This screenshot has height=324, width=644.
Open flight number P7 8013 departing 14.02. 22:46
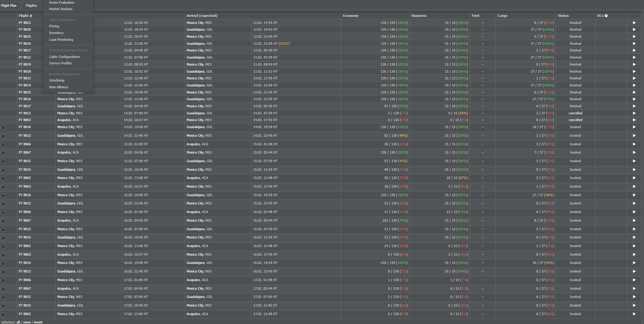coord(25,135)
